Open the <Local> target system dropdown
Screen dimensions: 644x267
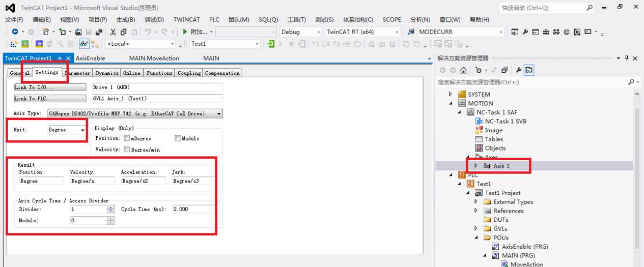tap(173, 44)
